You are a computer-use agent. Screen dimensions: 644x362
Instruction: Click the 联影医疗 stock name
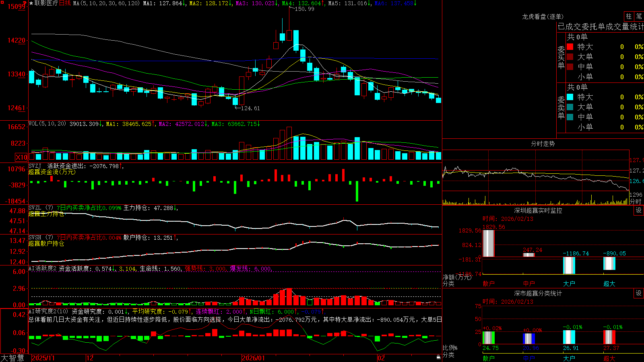coord(46,3)
